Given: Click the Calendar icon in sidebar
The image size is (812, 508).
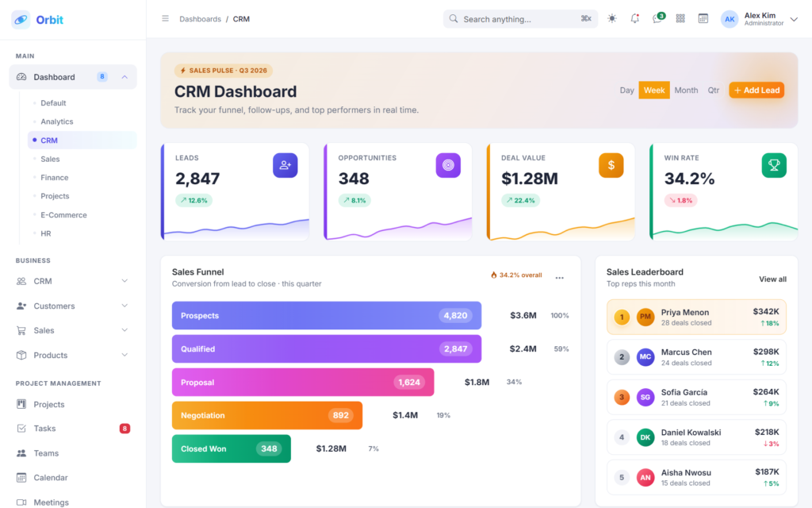Looking at the screenshot, I should [21, 477].
